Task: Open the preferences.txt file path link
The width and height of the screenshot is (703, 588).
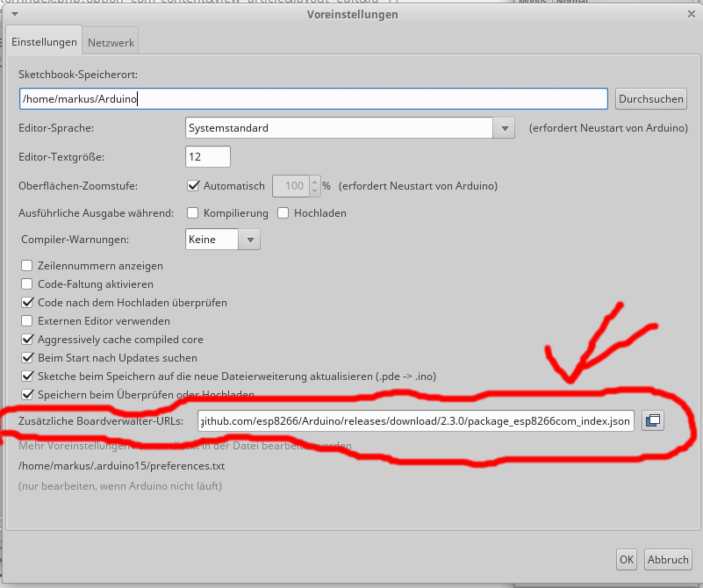Action: click(x=121, y=466)
